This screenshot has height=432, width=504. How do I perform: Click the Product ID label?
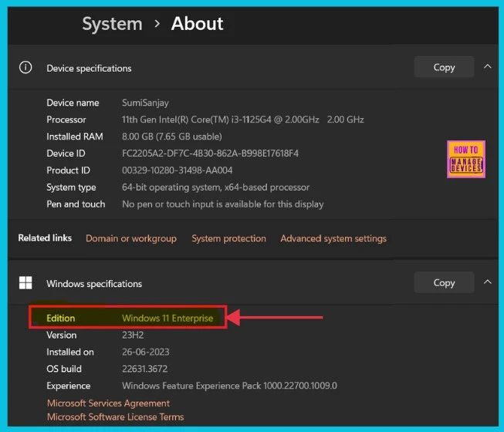(68, 170)
